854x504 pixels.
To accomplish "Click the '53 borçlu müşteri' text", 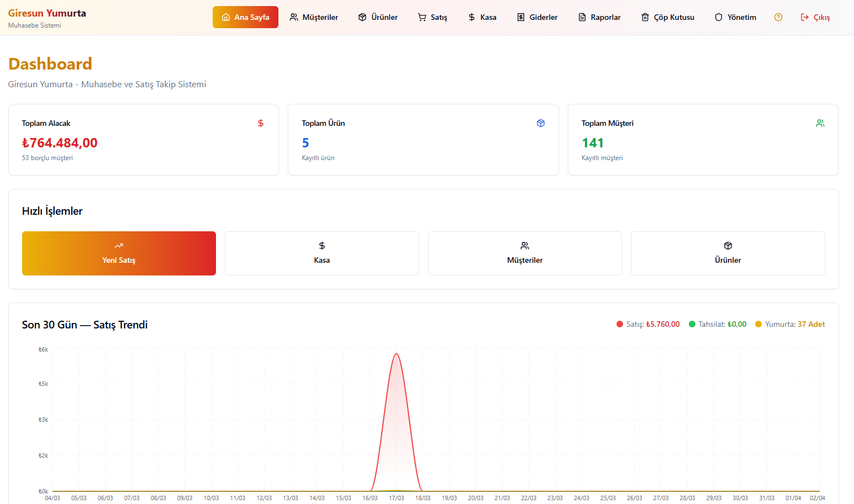I will (x=48, y=158).
